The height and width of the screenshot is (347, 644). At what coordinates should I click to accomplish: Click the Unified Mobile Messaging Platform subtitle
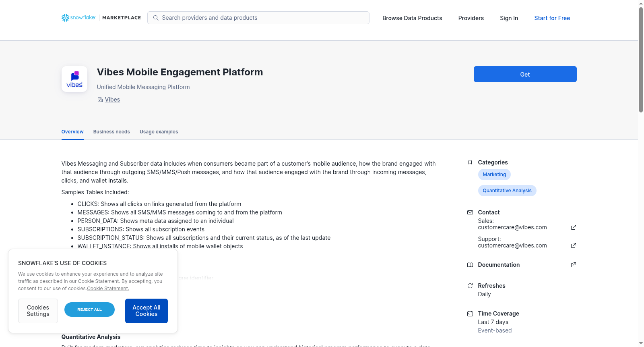point(143,87)
